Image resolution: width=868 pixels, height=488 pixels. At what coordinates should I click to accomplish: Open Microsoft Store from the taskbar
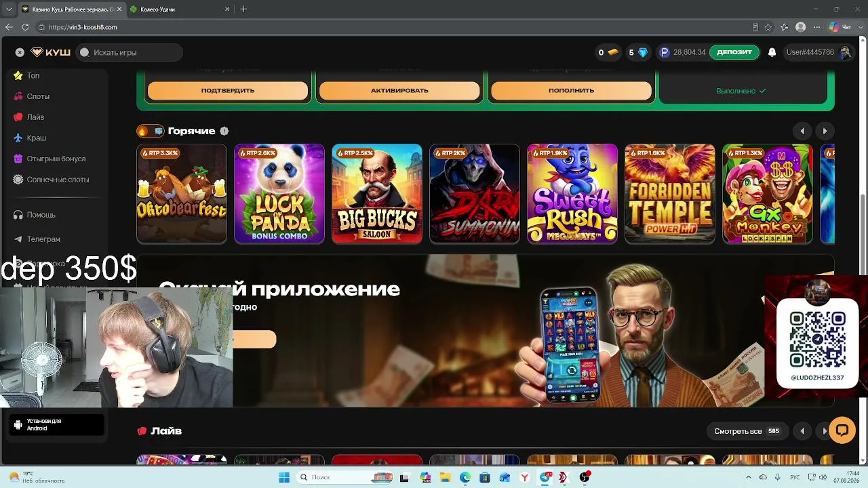485,477
